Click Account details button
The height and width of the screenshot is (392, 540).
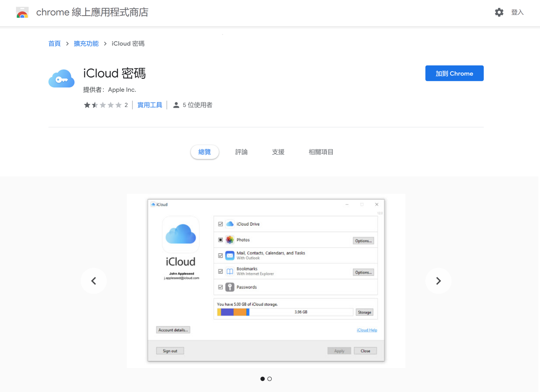(173, 330)
